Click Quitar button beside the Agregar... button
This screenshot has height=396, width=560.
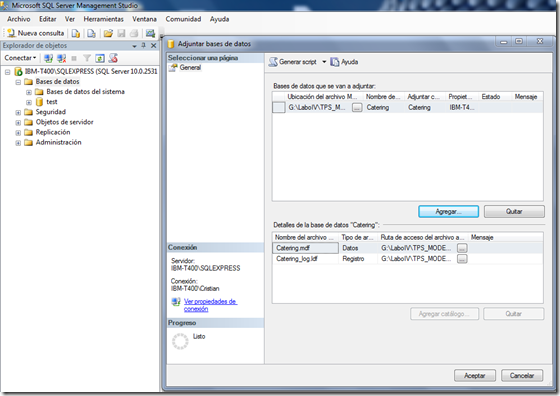pos(514,211)
